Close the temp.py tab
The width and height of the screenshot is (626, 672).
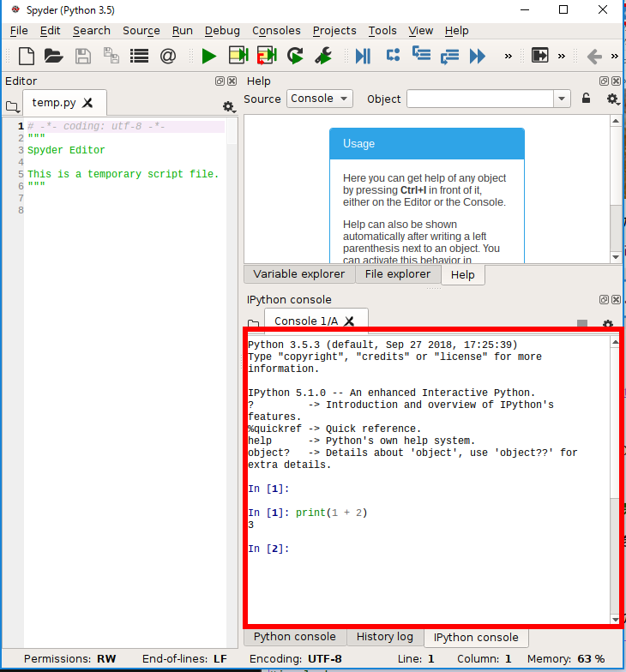pyautogui.click(x=87, y=103)
